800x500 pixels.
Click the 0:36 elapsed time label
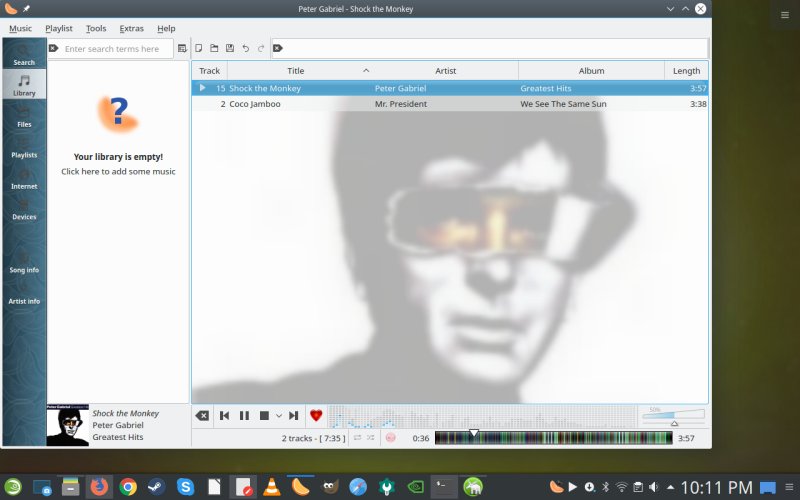421,438
